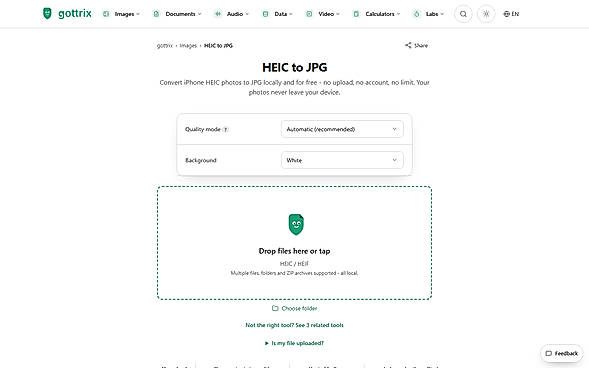Expand Is my file uploaded disclosure triangle

(x=267, y=343)
